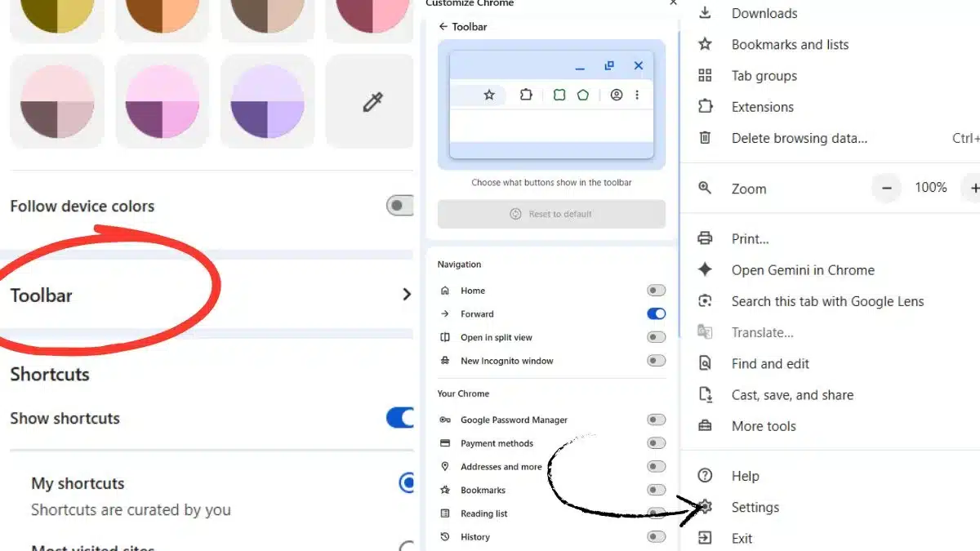Click the printer icon next to Print
Viewport: 980px width, 551px height.
pyautogui.click(x=705, y=238)
